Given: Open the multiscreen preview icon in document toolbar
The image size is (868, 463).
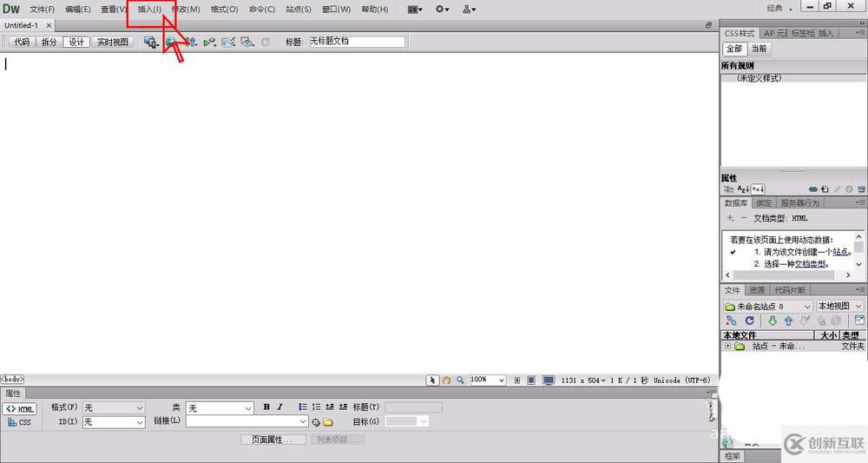Looking at the screenshot, I should click(x=150, y=42).
